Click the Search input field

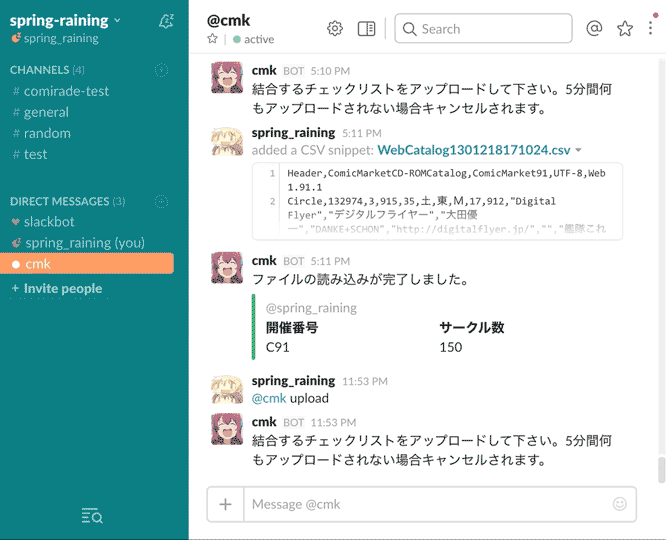483,28
